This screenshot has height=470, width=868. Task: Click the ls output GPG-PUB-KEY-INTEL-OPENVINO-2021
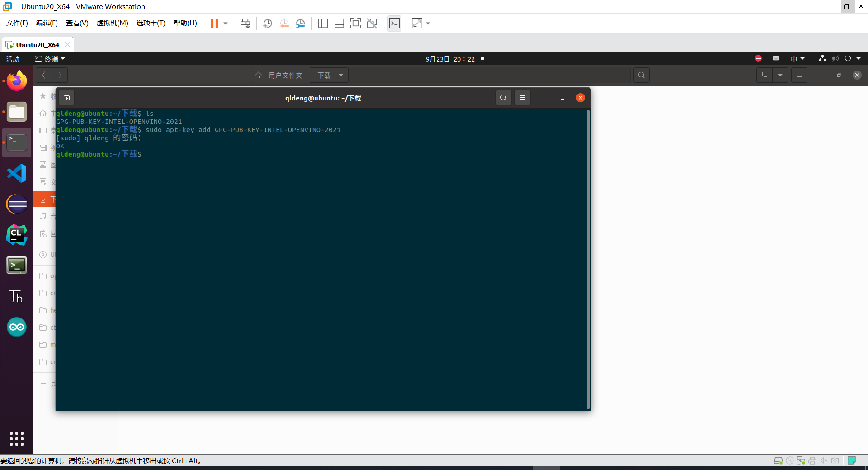tap(119, 122)
